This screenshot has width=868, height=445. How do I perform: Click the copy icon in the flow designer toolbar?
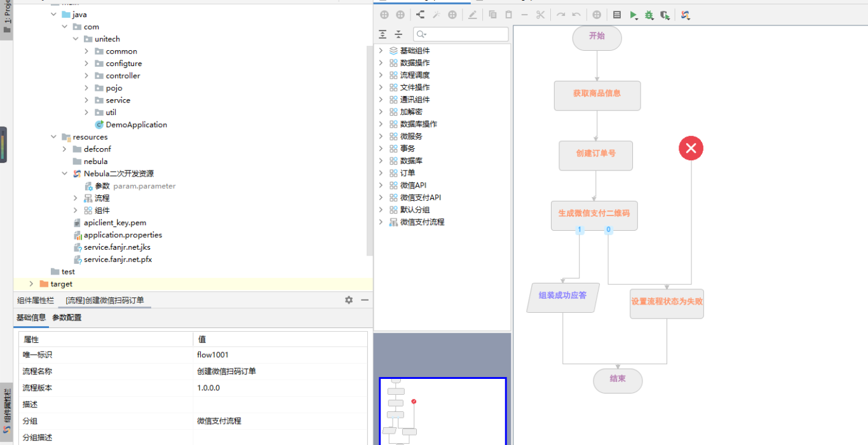coord(492,15)
